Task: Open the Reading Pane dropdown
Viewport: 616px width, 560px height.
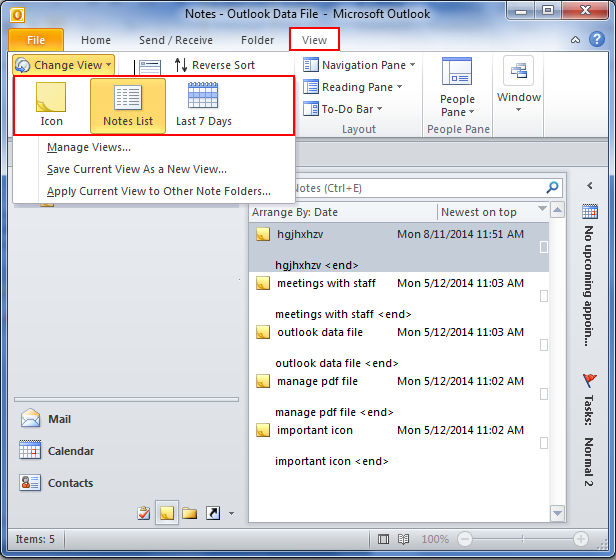Action: click(x=353, y=87)
